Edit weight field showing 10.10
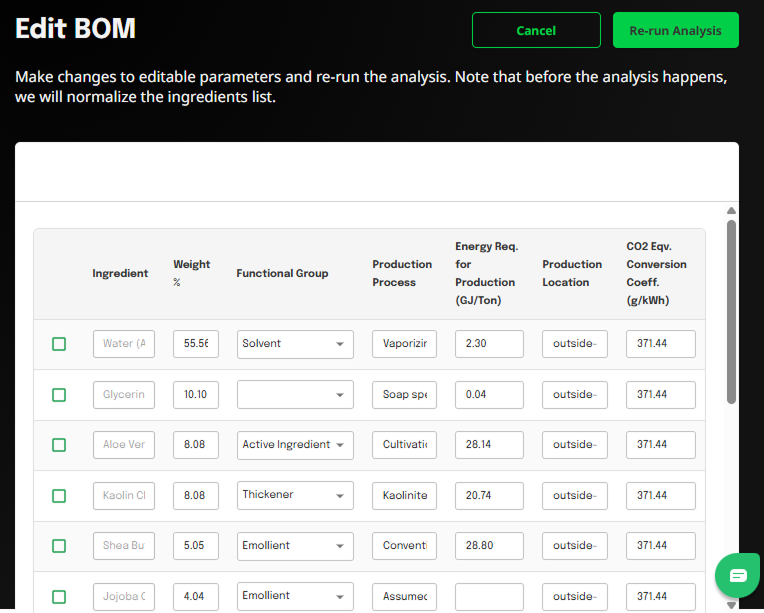Image resolution: width=764 pixels, height=613 pixels. tap(196, 395)
